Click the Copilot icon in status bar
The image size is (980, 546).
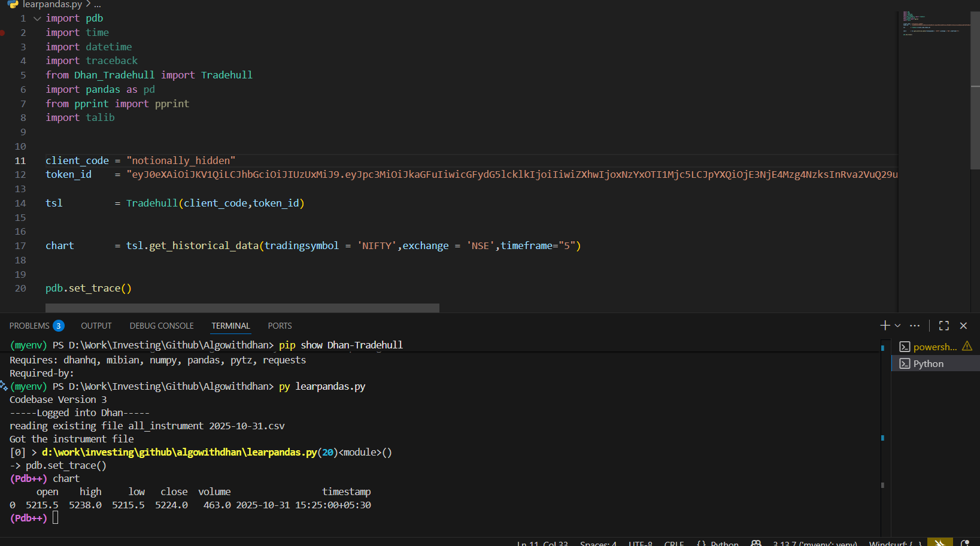pos(756,542)
